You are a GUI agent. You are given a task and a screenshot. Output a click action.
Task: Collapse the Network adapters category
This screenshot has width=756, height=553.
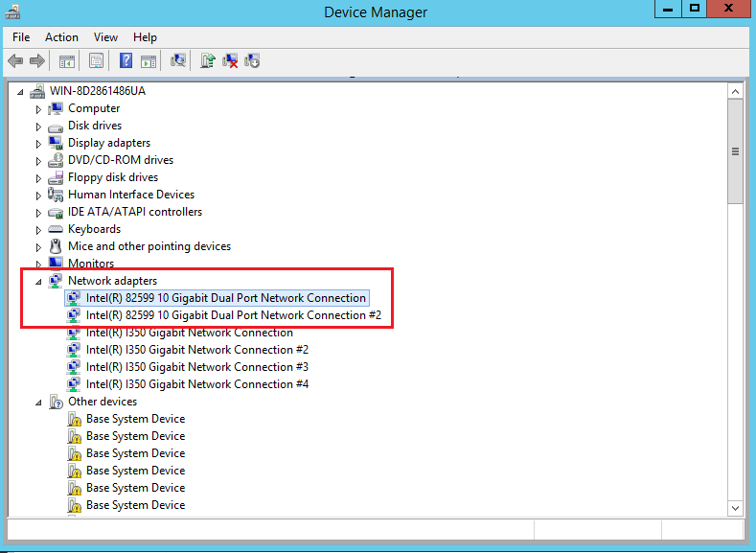pos(38,282)
